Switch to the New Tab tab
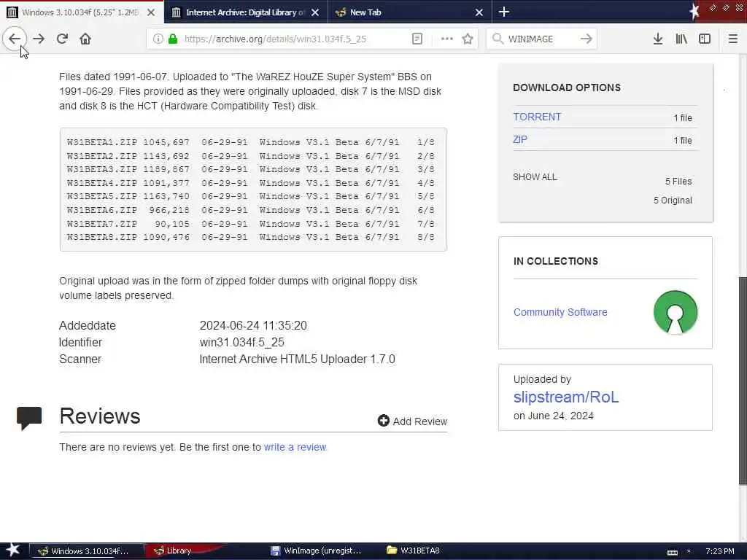Screen dimensions: 747x560 pyautogui.click(x=410, y=12)
